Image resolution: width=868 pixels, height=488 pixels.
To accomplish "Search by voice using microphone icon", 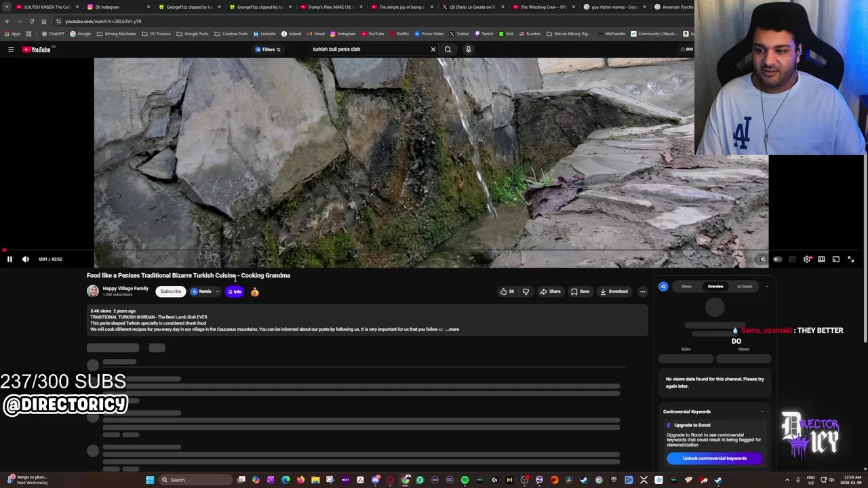I will (468, 49).
